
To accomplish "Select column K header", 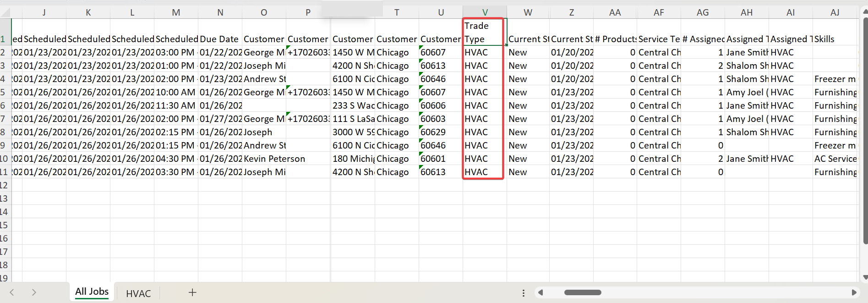I will pos(88,12).
